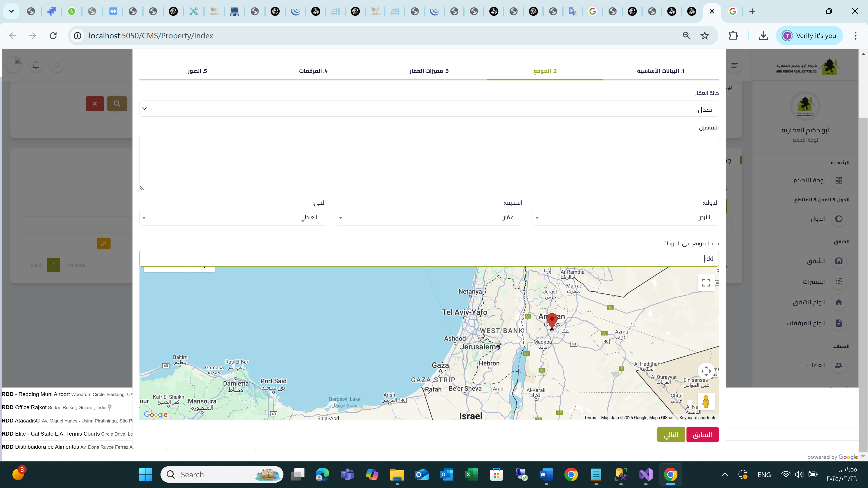Screen dimensions: 868x488
Task: Click the السابق previous button
Action: 702,435
